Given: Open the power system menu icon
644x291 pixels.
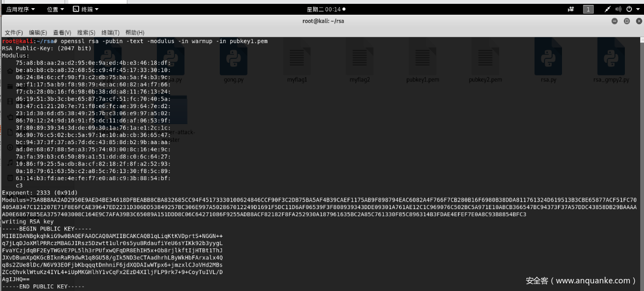Looking at the screenshot, I should (630, 9).
